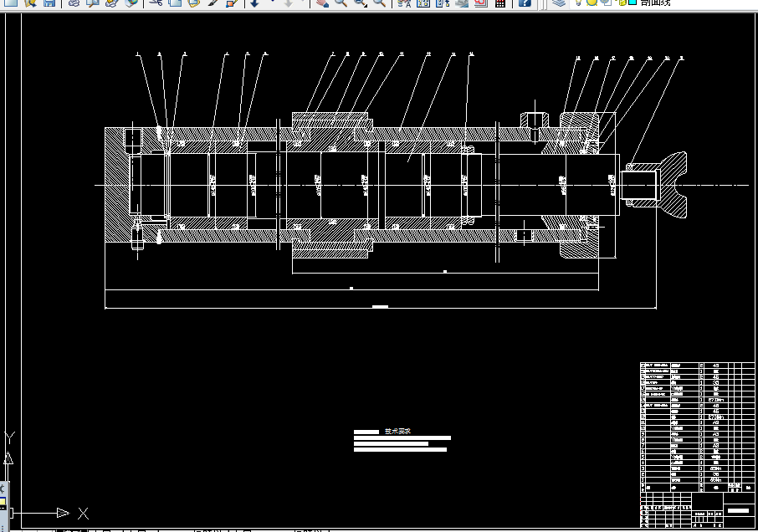Toggle freeze in current viewport for layer
Screen dimensions: 758x532
click(607, 2)
